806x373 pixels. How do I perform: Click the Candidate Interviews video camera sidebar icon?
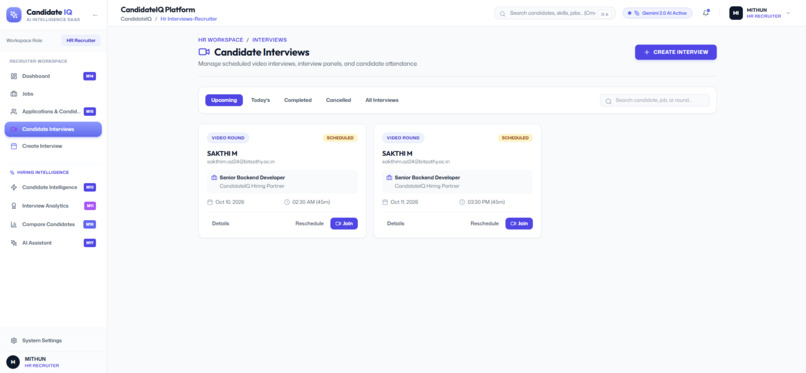(x=14, y=129)
